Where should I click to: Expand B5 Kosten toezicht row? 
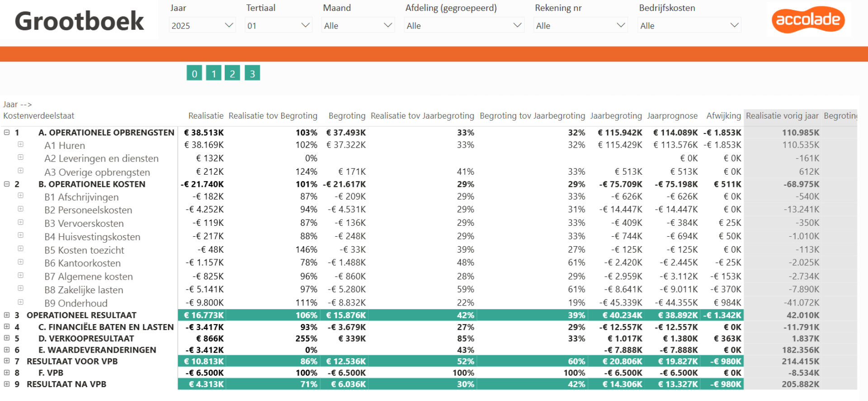click(x=20, y=248)
